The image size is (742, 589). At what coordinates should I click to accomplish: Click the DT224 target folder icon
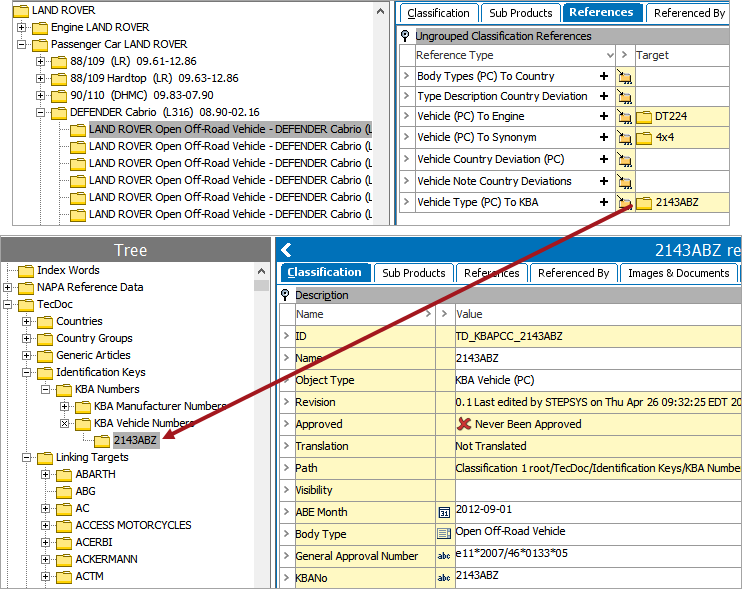coord(644,116)
